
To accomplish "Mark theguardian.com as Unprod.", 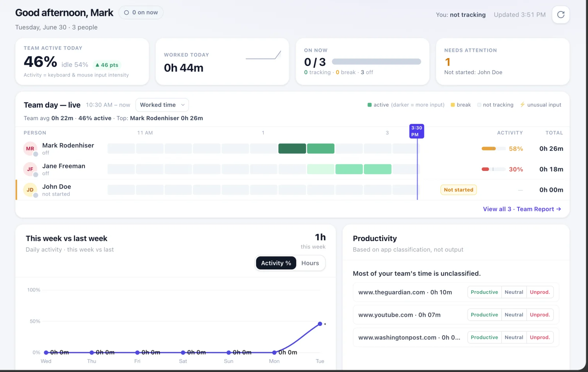I will pos(540,292).
